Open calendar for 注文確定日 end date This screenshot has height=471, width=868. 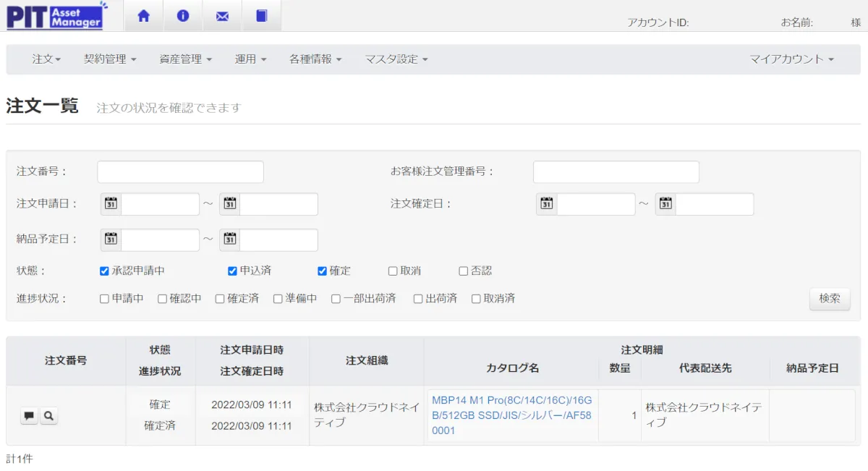pyautogui.click(x=665, y=204)
